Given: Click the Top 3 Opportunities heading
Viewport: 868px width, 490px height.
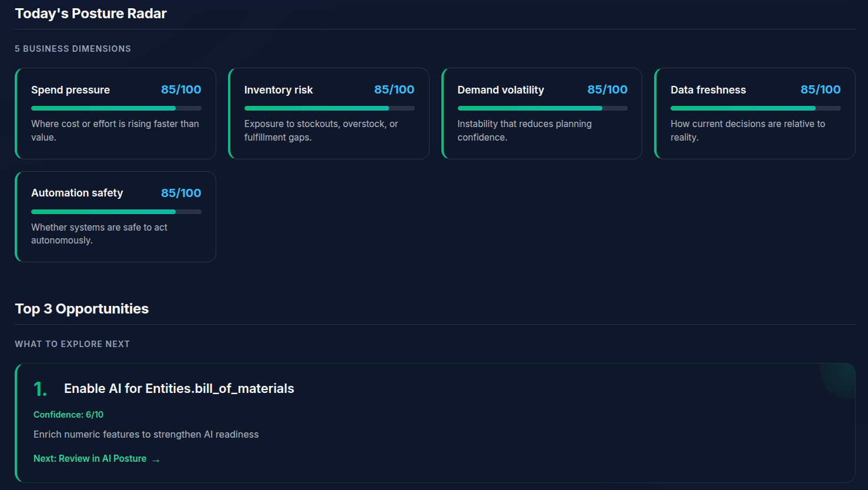Looking at the screenshot, I should 82,309.
